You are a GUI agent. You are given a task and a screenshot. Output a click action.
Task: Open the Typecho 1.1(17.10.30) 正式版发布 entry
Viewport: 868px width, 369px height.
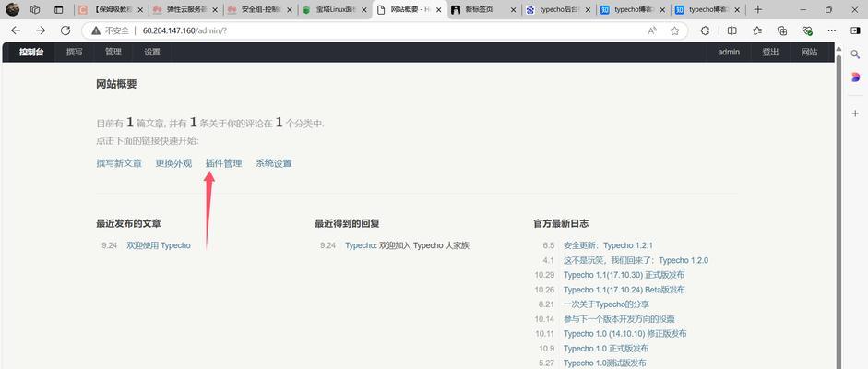(x=624, y=275)
